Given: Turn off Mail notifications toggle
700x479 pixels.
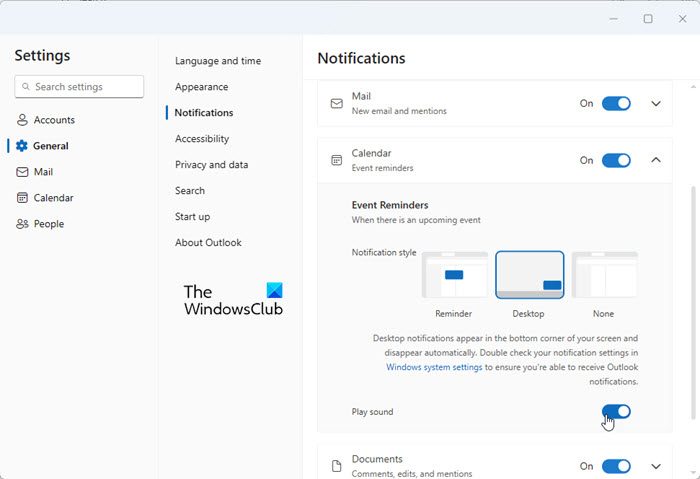Looking at the screenshot, I should pos(616,104).
